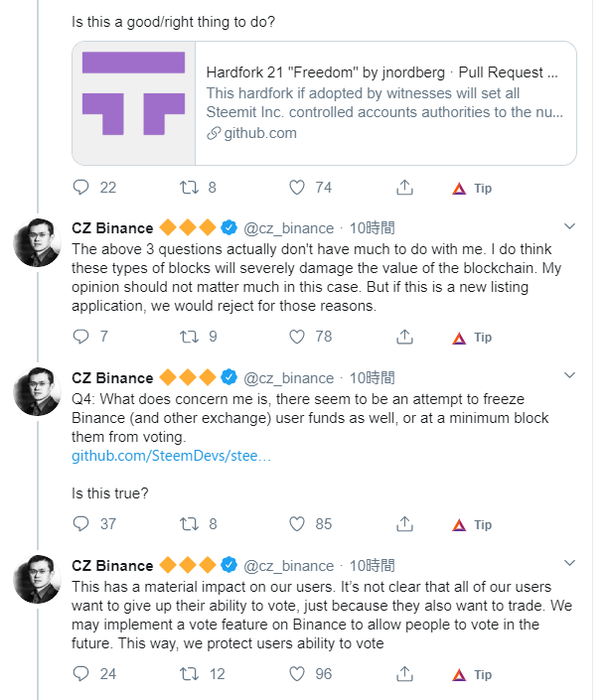Open dropdown on the 'above 3 questions' tweet

pos(568,226)
